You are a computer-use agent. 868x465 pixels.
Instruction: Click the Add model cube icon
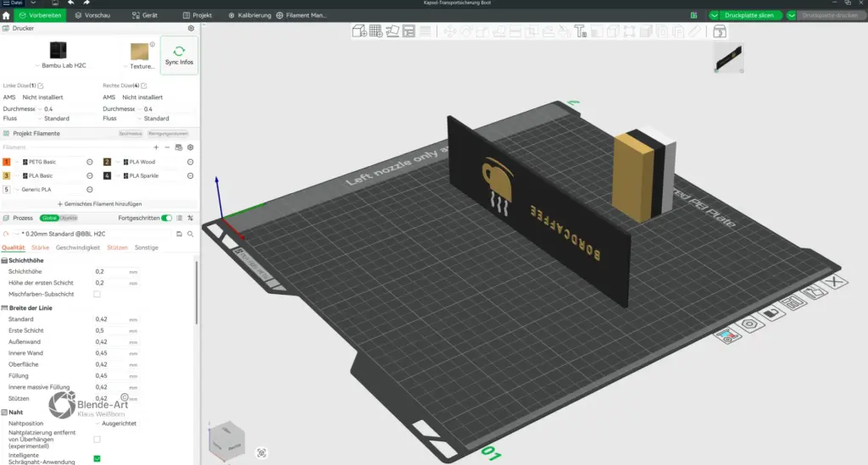[x=359, y=31]
